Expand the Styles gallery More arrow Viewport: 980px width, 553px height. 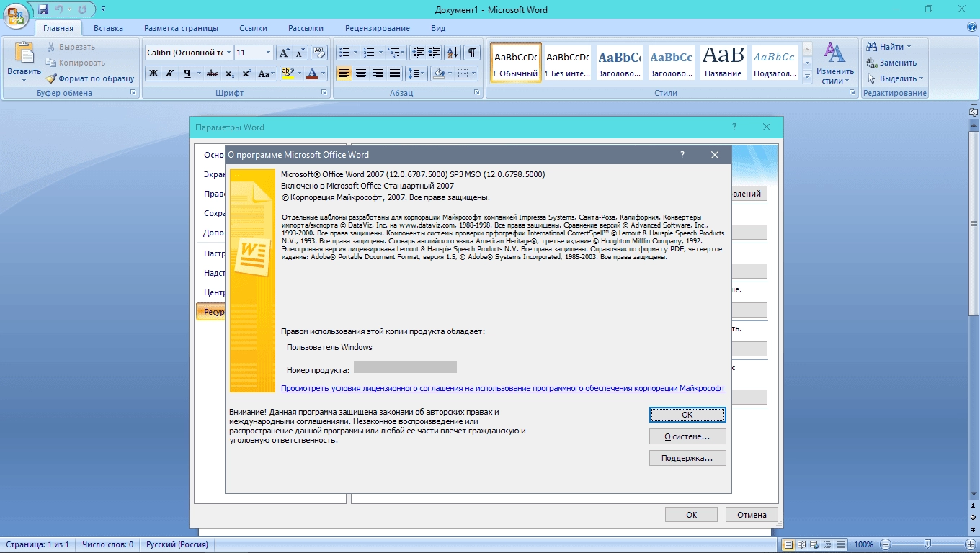pyautogui.click(x=808, y=76)
